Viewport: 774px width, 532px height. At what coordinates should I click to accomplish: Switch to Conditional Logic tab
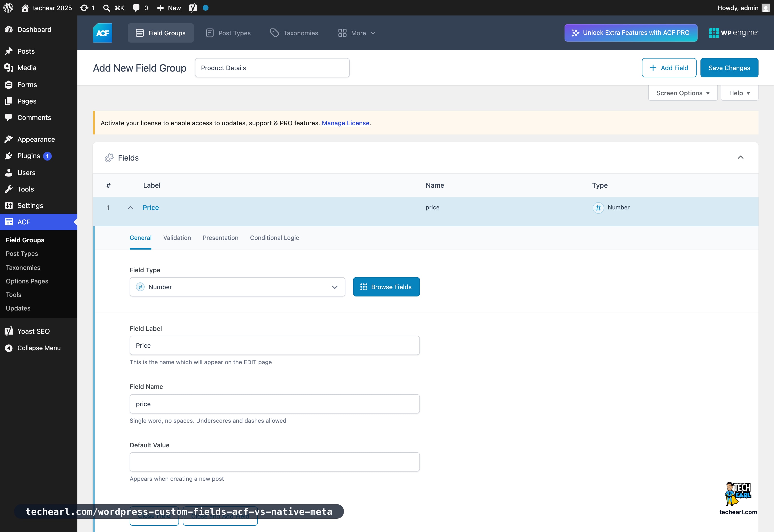(274, 238)
